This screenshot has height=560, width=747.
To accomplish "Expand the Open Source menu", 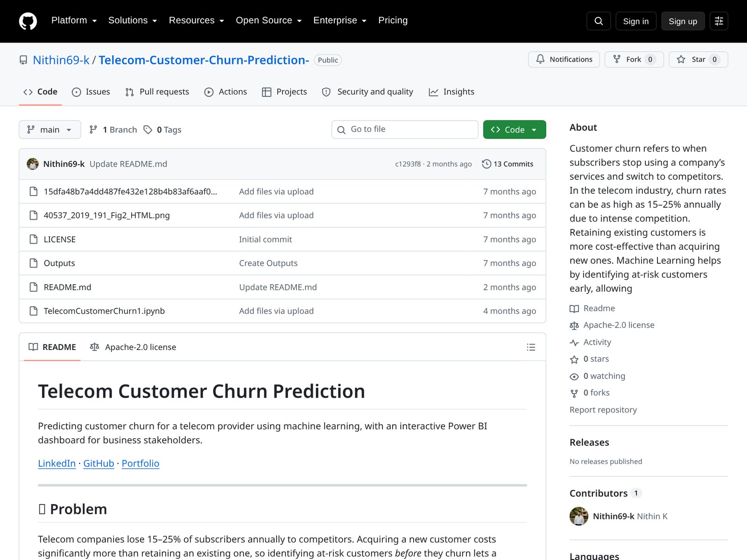I will pyautogui.click(x=269, y=21).
